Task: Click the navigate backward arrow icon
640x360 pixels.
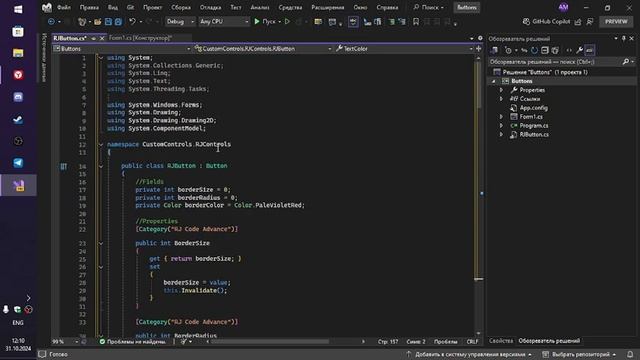Action: [51, 22]
